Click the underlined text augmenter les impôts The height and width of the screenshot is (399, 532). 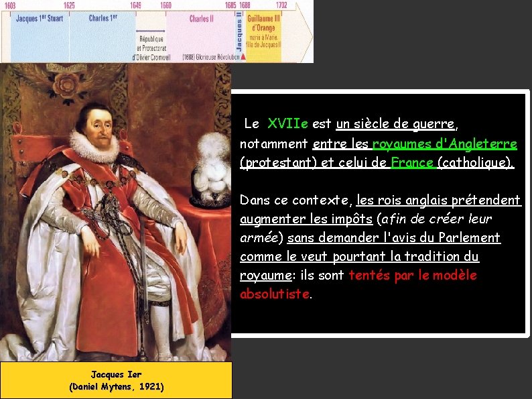pyautogui.click(x=306, y=219)
